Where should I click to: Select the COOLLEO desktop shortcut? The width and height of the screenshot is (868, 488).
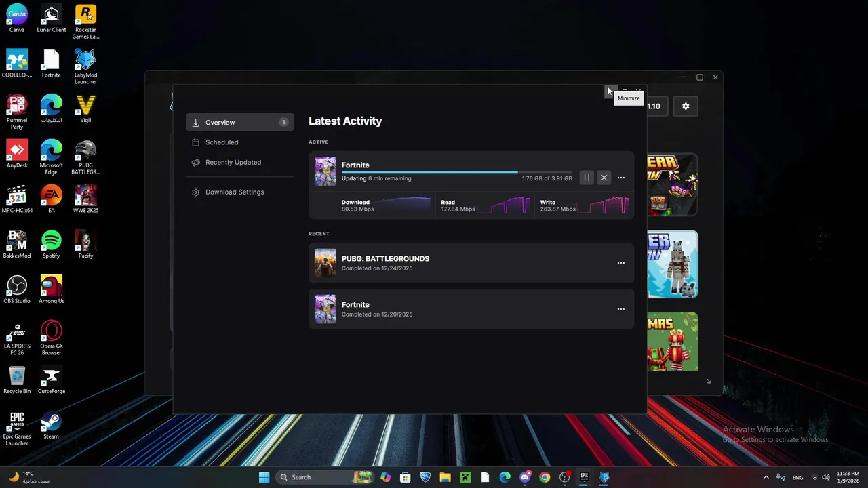[x=17, y=63]
